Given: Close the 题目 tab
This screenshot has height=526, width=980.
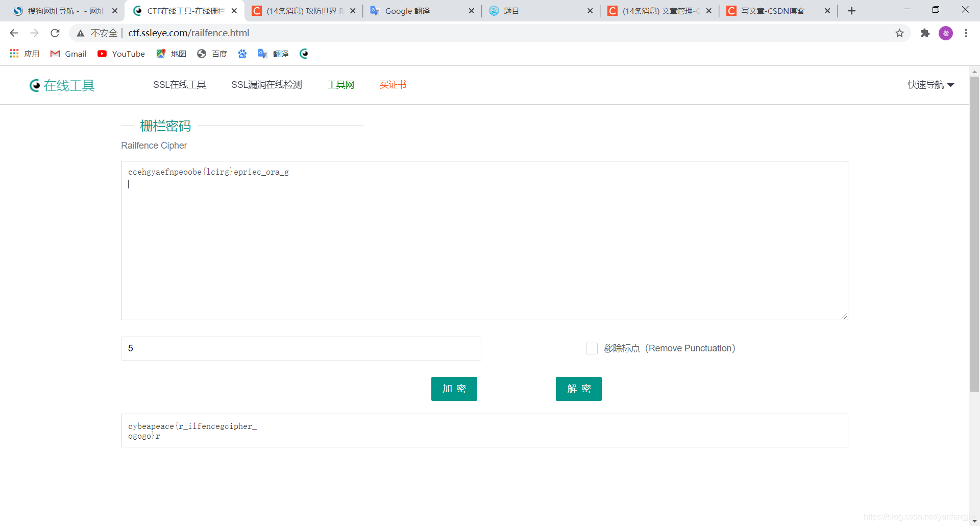Looking at the screenshot, I should (590, 11).
